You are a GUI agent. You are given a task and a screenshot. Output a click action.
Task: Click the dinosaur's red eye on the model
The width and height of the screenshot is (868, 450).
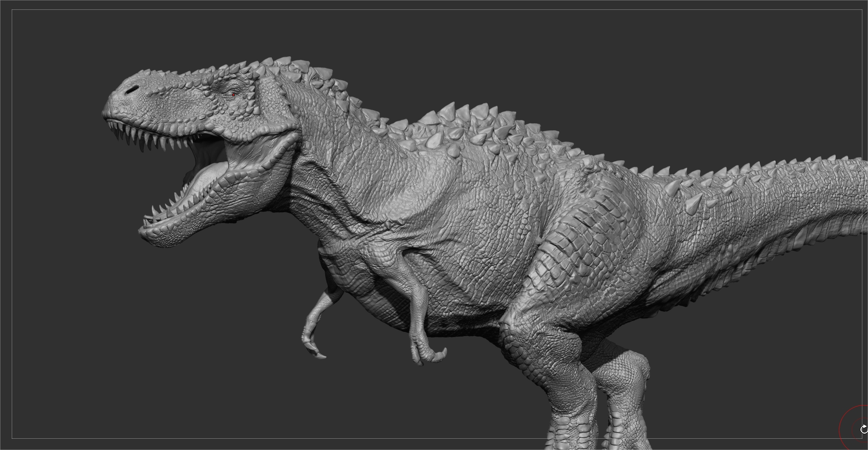233,95
